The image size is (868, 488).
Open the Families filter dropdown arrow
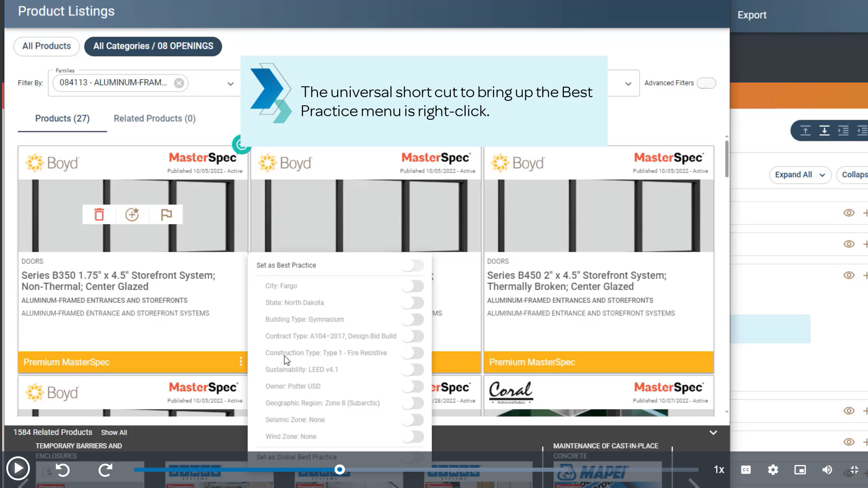(231, 84)
